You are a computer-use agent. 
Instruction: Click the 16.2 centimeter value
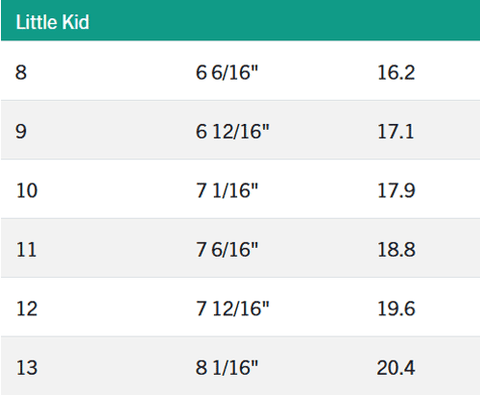[396, 72]
